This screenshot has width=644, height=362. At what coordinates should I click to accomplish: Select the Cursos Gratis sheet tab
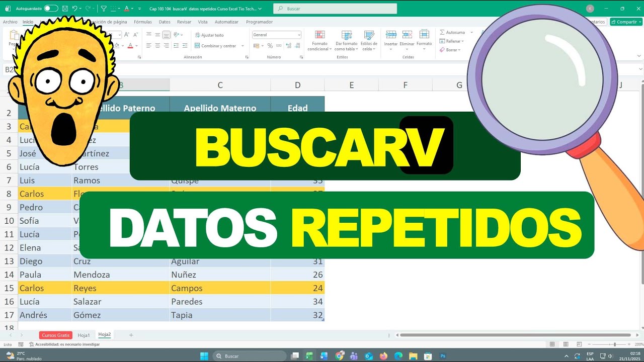[x=56, y=335]
